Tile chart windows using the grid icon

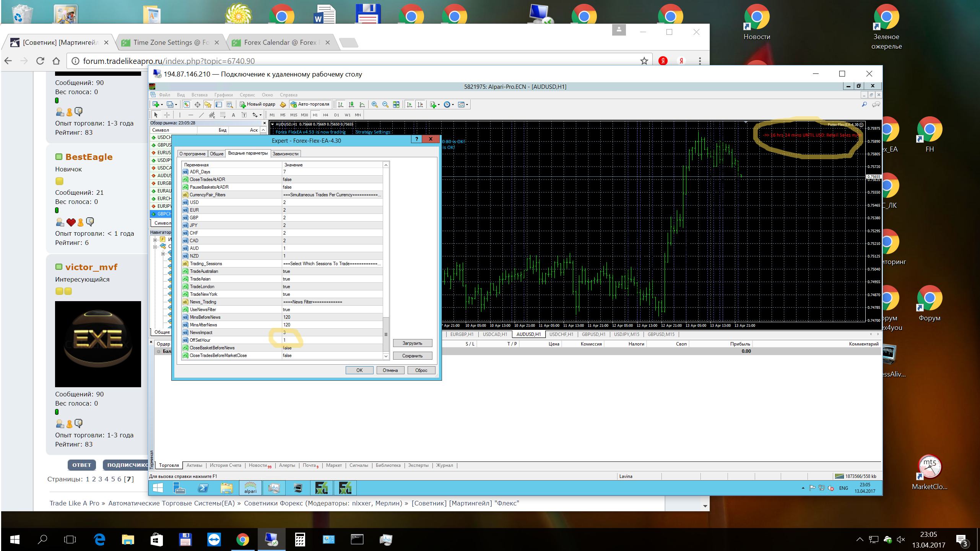pyautogui.click(x=396, y=104)
